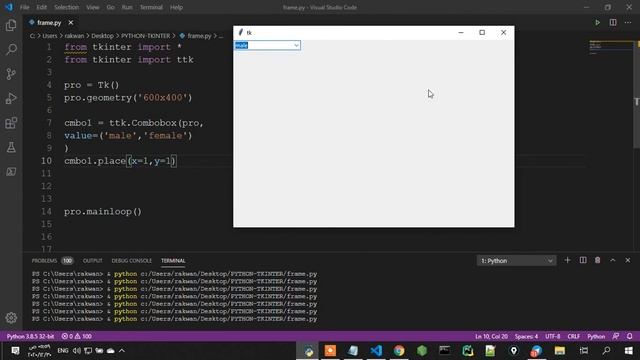Image resolution: width=640 pixels, height=360 pixels.
Task: Open the Extensions view
Action: [x=11, y=123]
